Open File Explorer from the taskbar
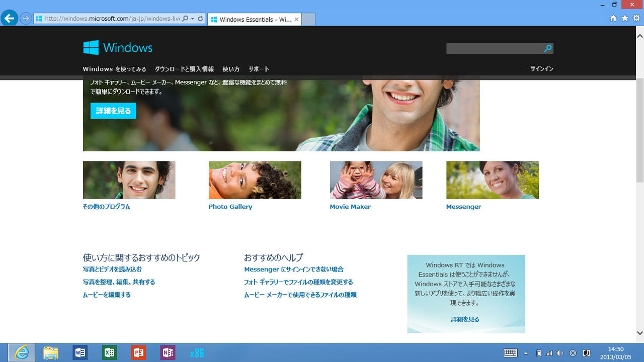 (x=51, y=353)
